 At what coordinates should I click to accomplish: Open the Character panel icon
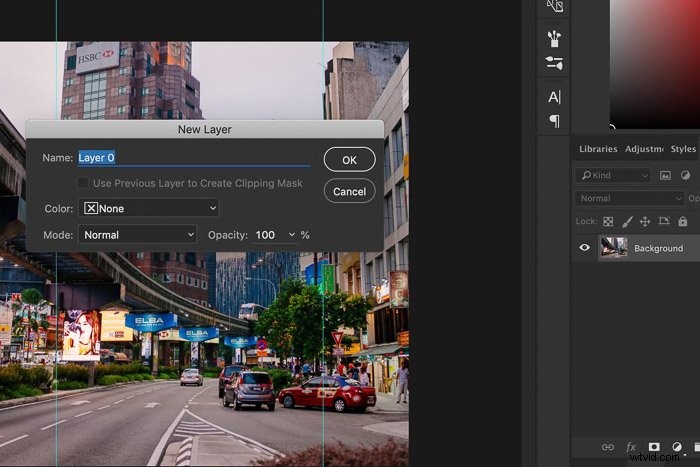[554, 97]
